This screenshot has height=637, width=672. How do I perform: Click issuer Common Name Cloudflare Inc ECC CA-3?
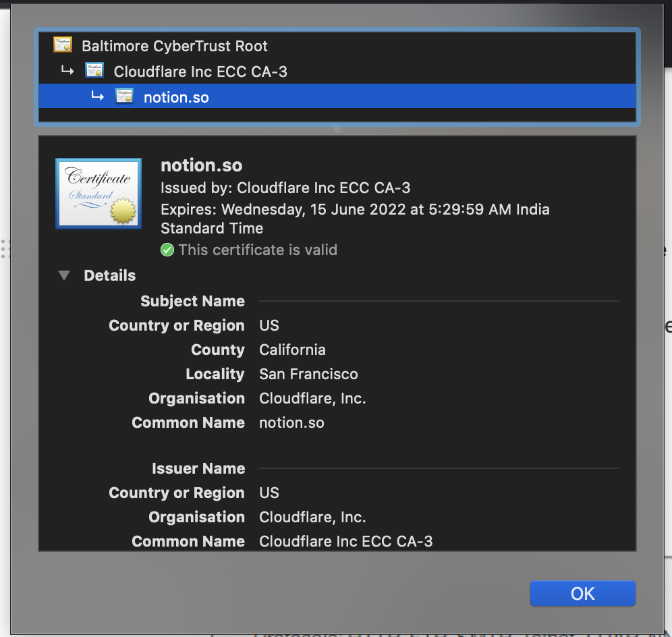click(346, 541)
